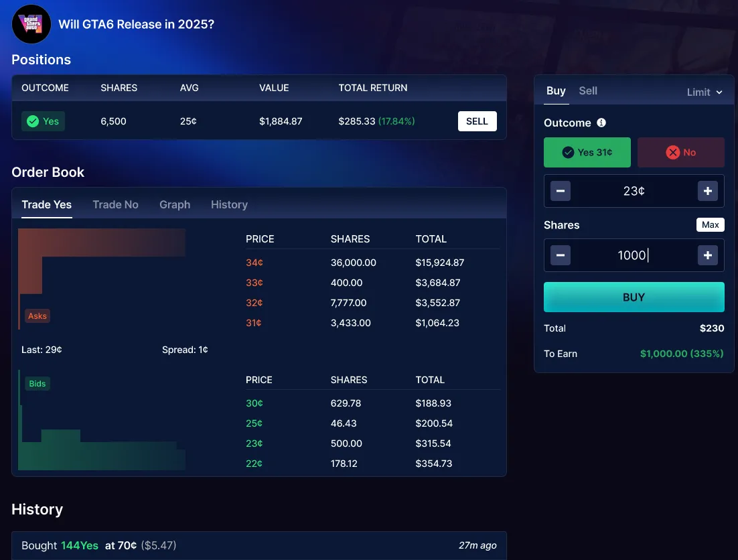738x560 pixels.
Task: Decrease the shares amount with minus button
Action: 560,255
